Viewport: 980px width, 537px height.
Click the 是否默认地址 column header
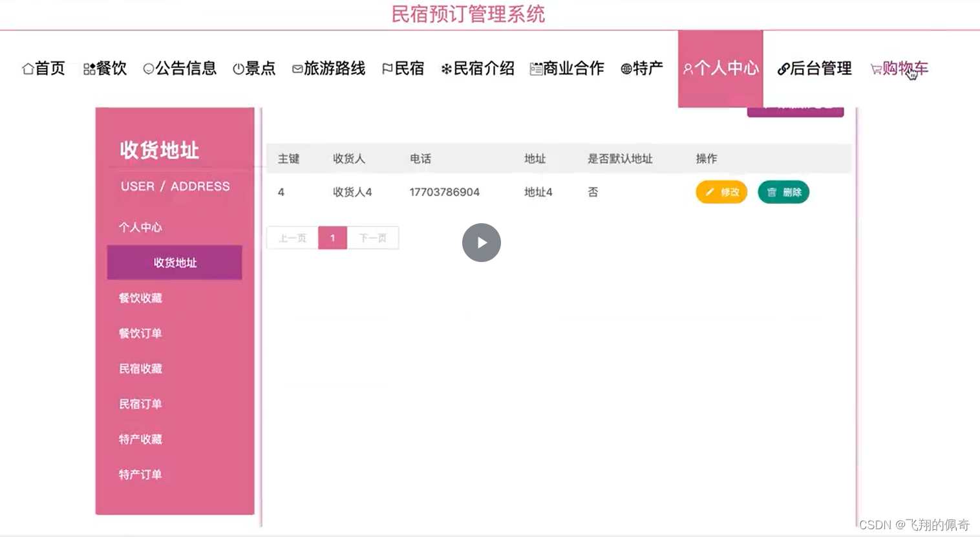(x=620, y=159)
